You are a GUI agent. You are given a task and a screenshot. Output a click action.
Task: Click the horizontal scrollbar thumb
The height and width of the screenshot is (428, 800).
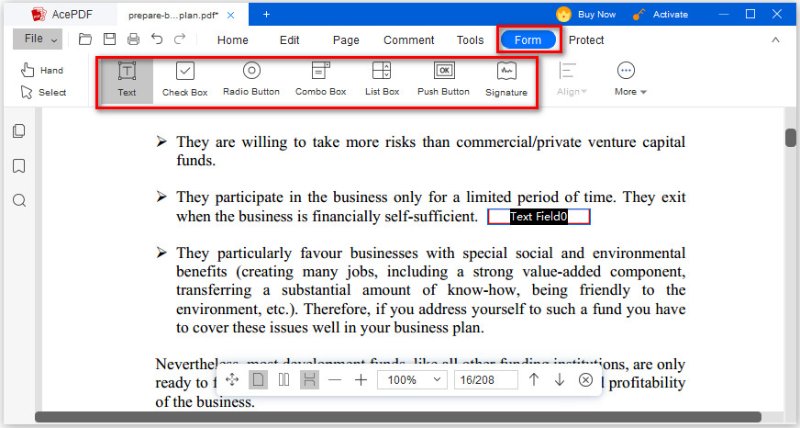(398, 417)
